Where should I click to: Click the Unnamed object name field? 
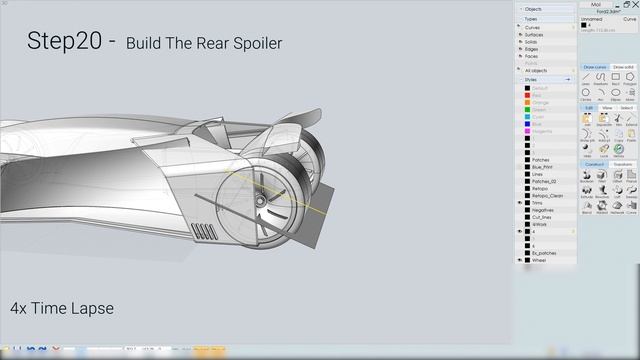591,19
